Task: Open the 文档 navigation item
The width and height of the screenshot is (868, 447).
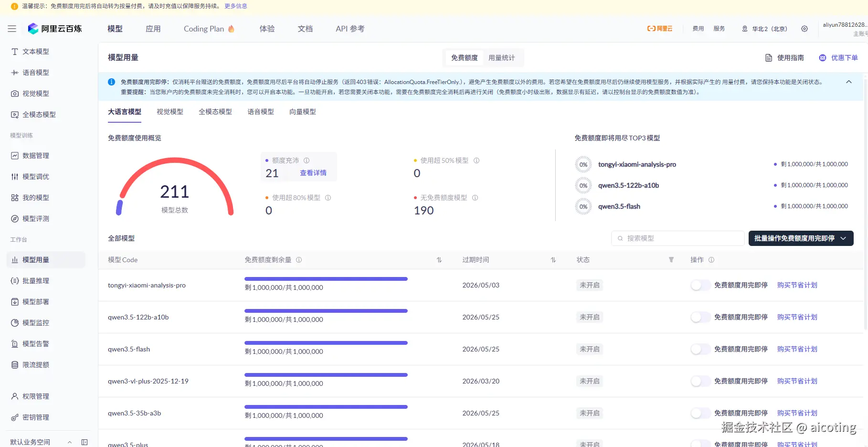Action: pos(305,29)
